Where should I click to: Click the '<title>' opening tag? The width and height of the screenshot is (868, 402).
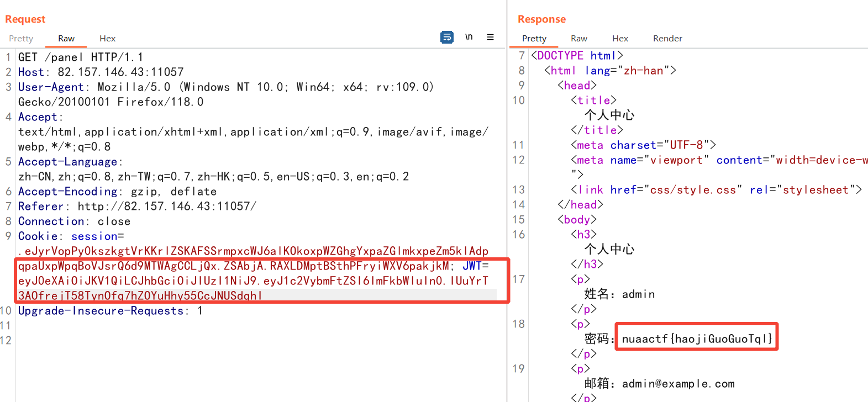(593, 100)
